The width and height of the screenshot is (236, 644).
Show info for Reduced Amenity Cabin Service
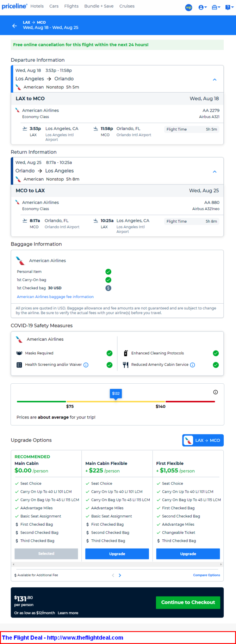(x=193, y=365)
